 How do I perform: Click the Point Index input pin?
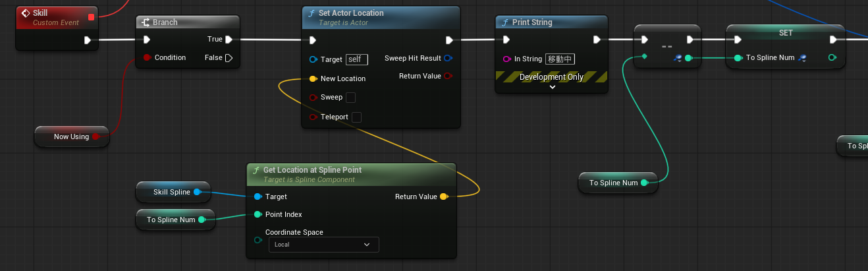click(x=258, y=214)
